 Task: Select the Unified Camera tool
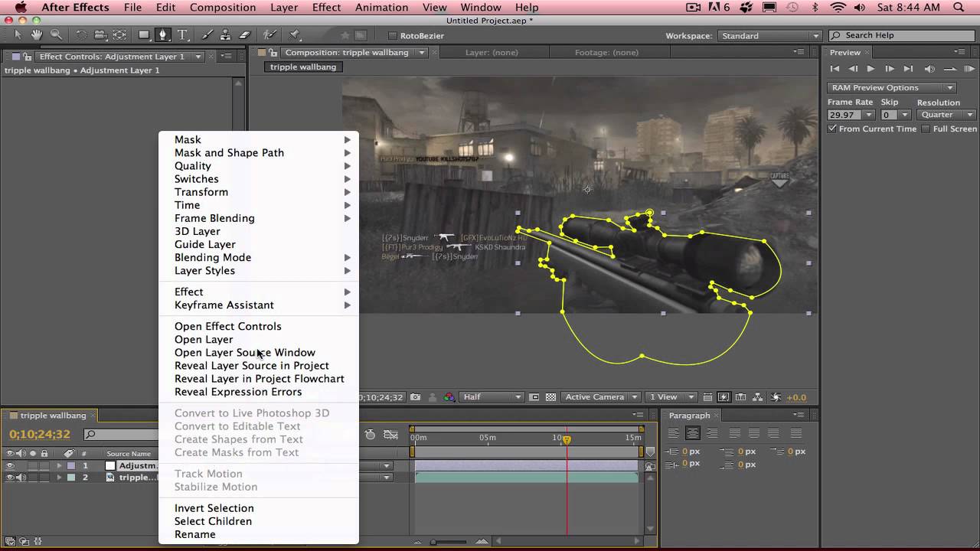coord(100,35)
